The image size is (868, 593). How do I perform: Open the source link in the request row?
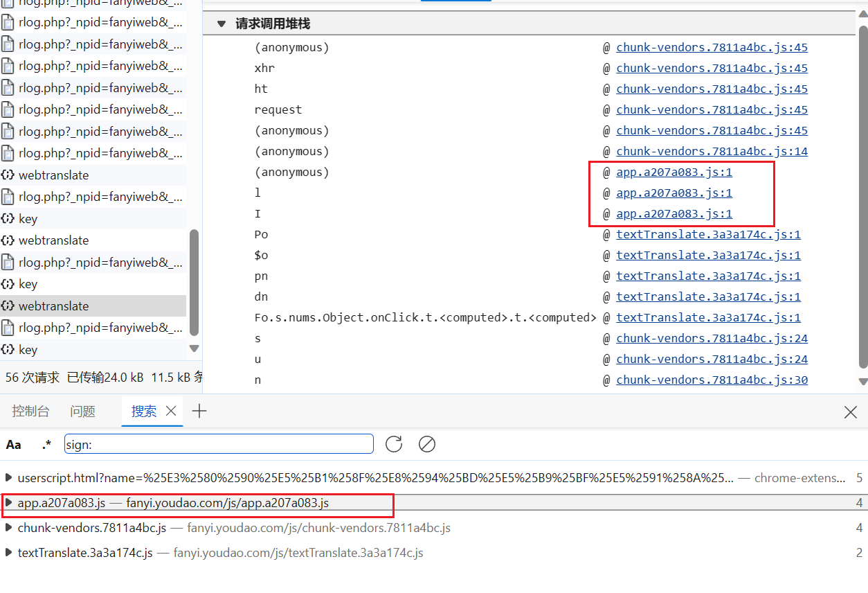click(x=712, y=109)
